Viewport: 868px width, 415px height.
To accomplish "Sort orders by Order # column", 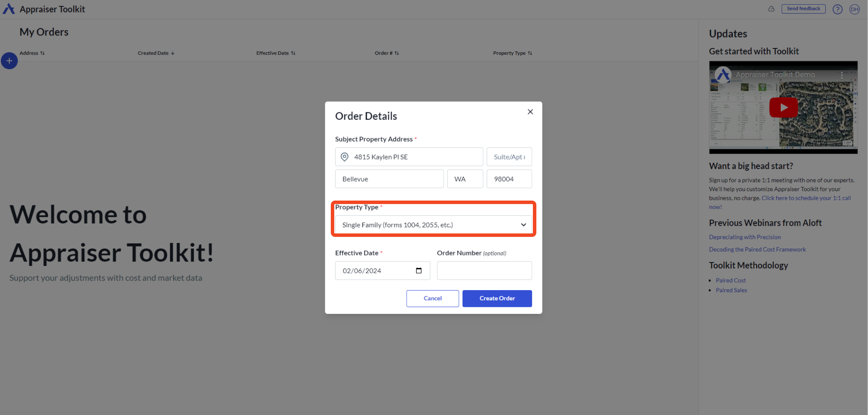I will pyautogui.click(x=386, y=53).
